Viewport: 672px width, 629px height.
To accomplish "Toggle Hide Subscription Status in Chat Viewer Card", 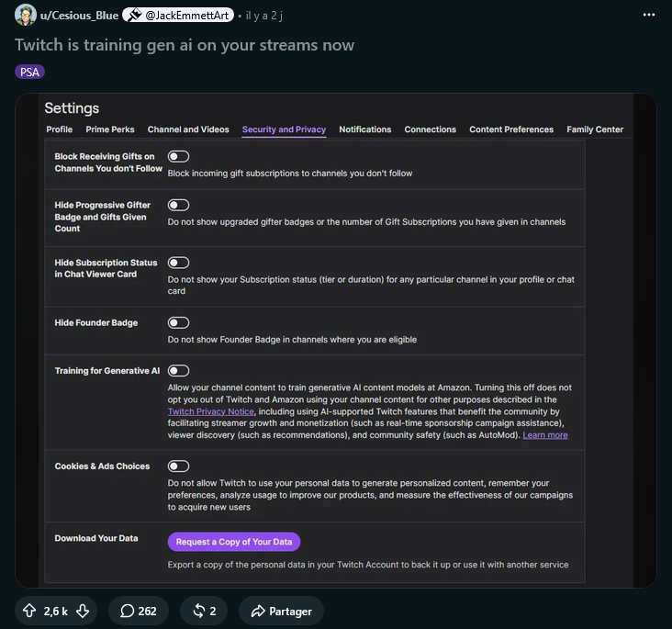I will (178, 263).
